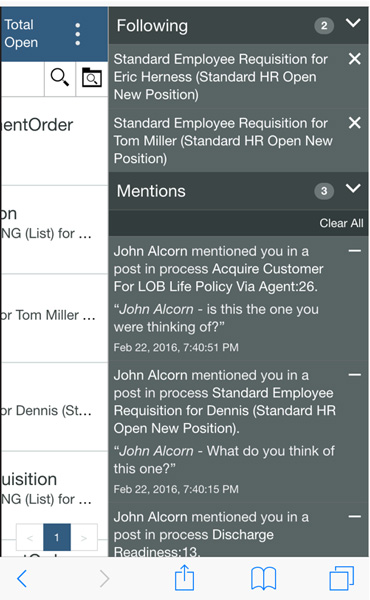Open the Standard Employee Requisition for Dennis mention

coord(225,402)
